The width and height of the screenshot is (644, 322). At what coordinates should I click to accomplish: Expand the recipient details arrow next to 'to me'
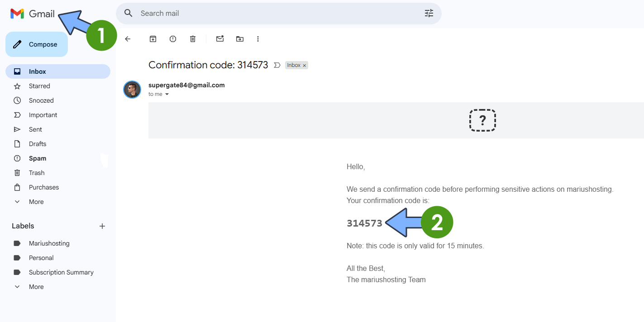click(x=167, y=95)
